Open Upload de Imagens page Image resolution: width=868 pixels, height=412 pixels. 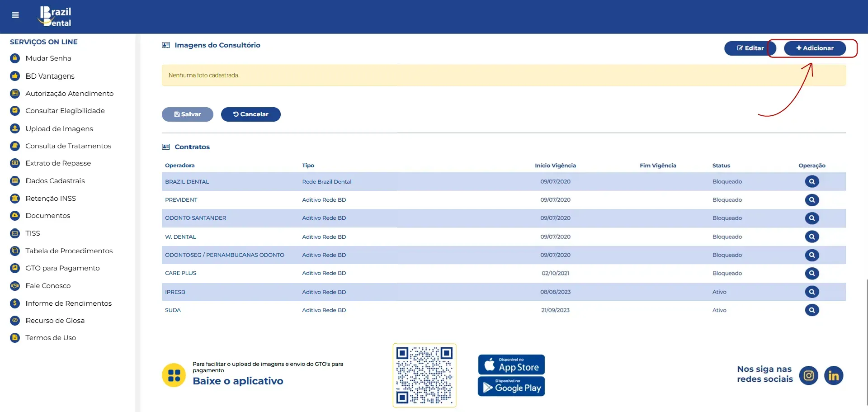coord(59,129)
